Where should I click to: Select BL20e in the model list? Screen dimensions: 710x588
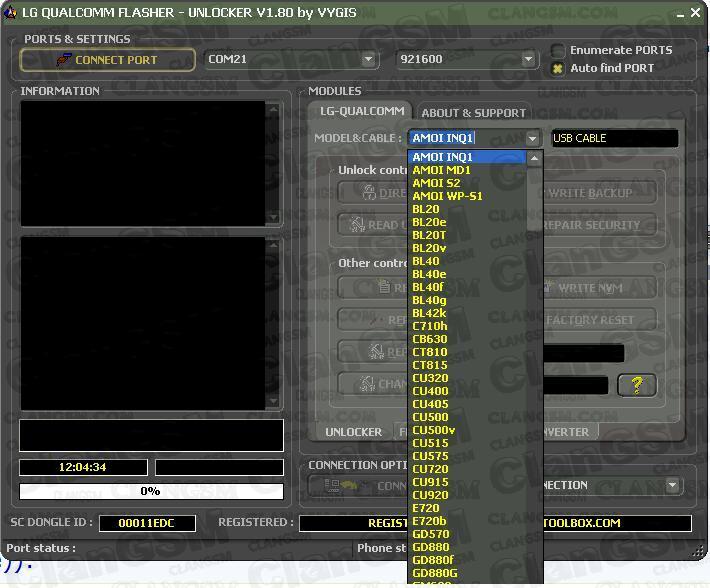pos(467,222)
